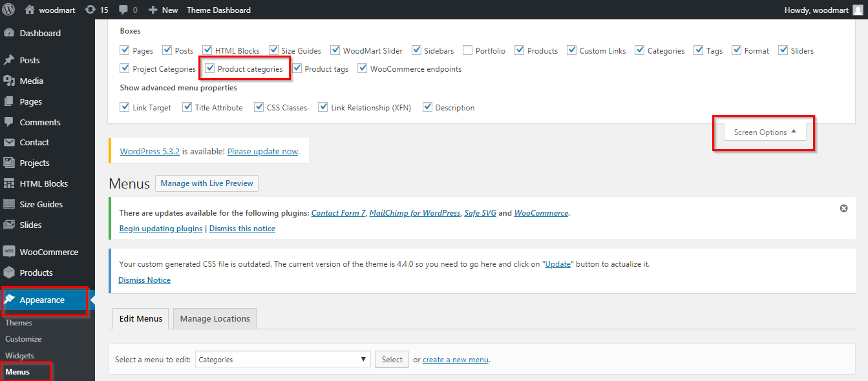Click the Size Guides icon
The height and width of the screenshot is (381, 868).
tap(9, 204)
